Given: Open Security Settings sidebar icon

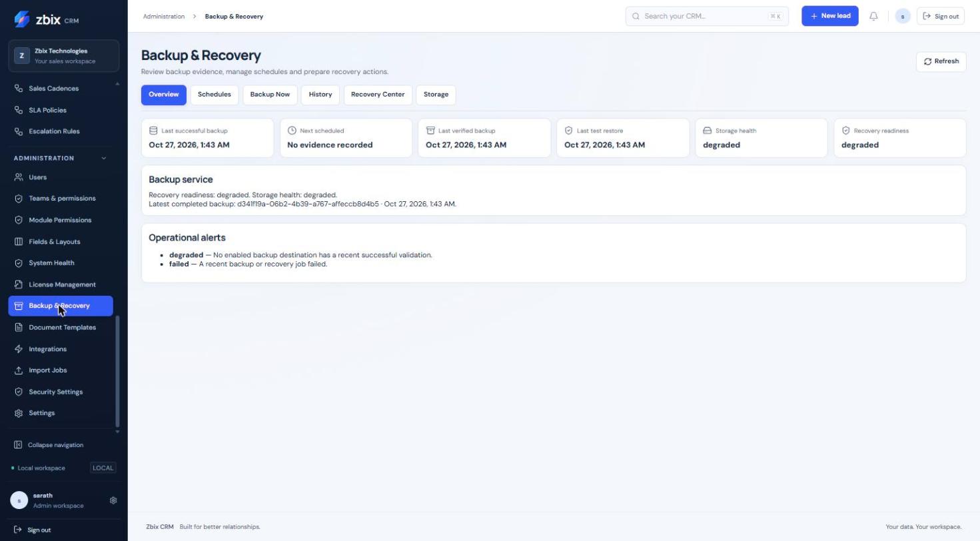Looking at the screenshot, I should coord(19,392).
